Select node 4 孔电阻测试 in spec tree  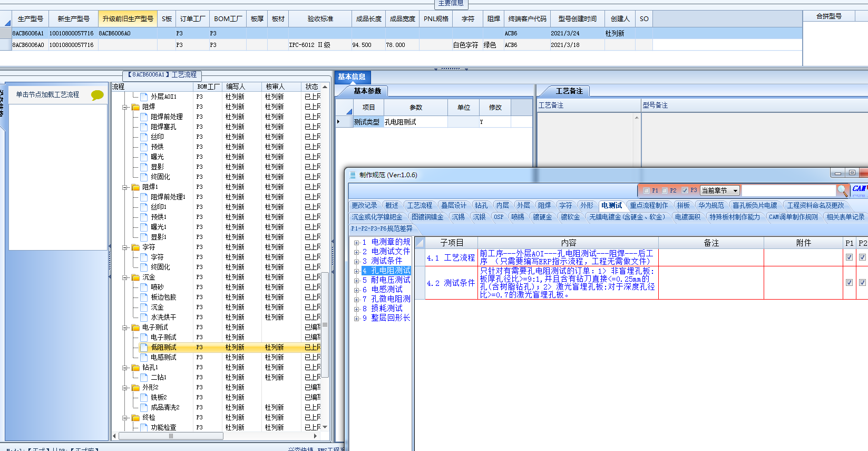point(386,271)
